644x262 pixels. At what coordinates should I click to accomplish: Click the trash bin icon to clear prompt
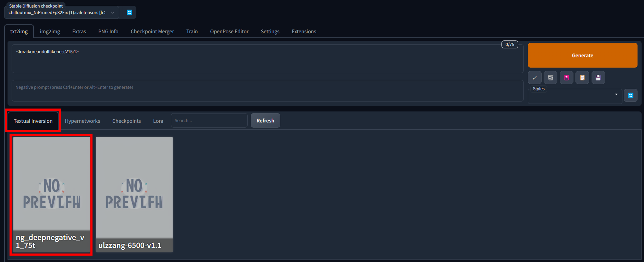pyautogui.click(x=550, y=78)
